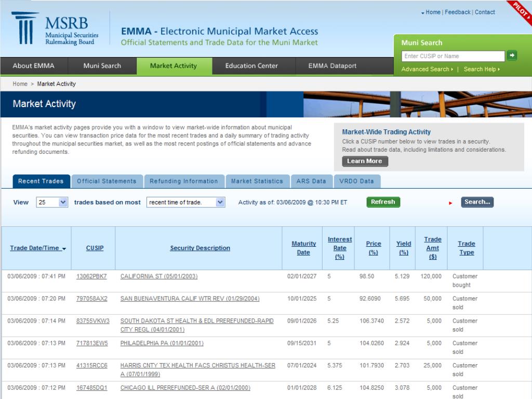Sort by Price (%) column
532x399 pixels.
373,248
